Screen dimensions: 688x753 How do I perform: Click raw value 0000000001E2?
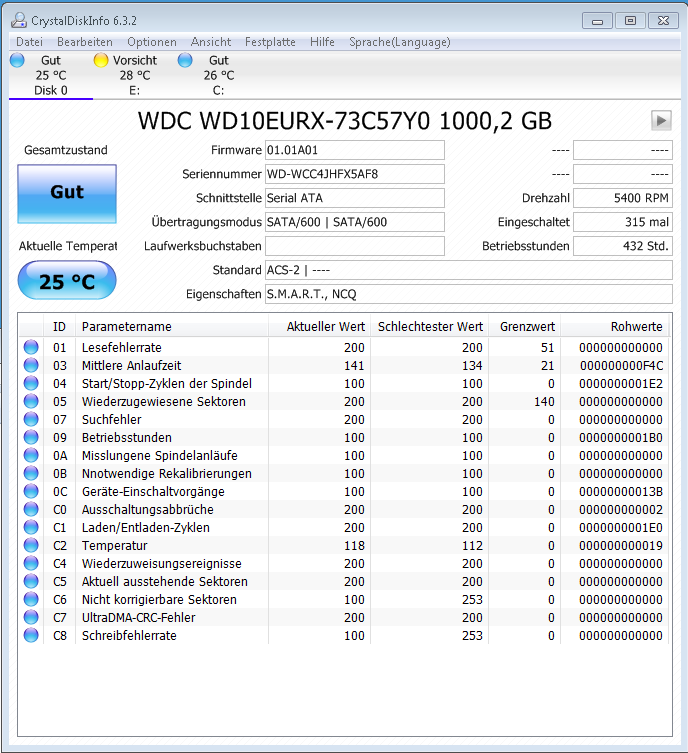[621, 383]
